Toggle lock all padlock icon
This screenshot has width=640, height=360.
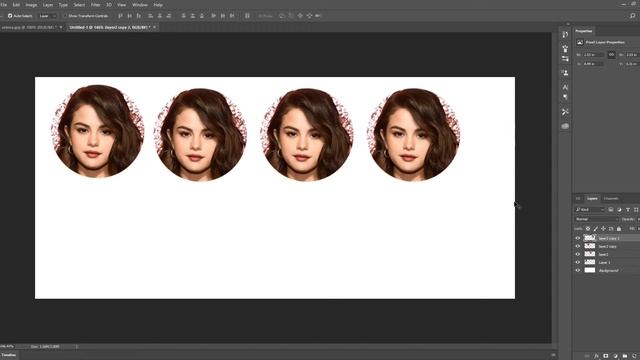[x=619, y=229]
